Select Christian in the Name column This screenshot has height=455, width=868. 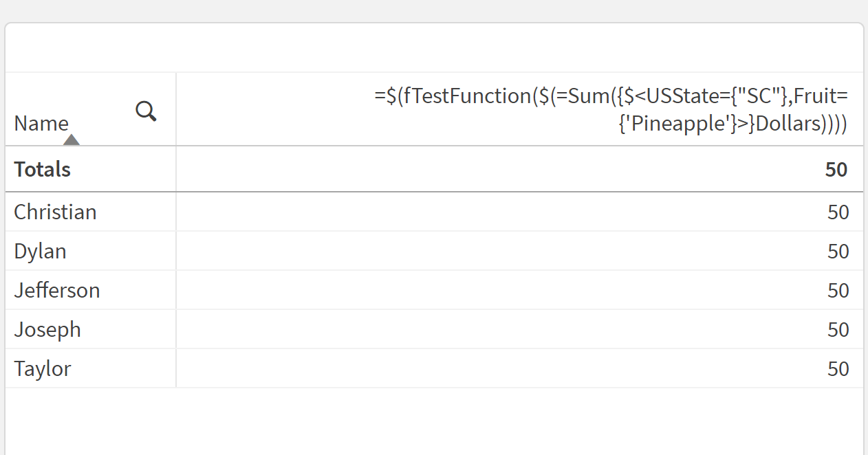pos(55,212)
